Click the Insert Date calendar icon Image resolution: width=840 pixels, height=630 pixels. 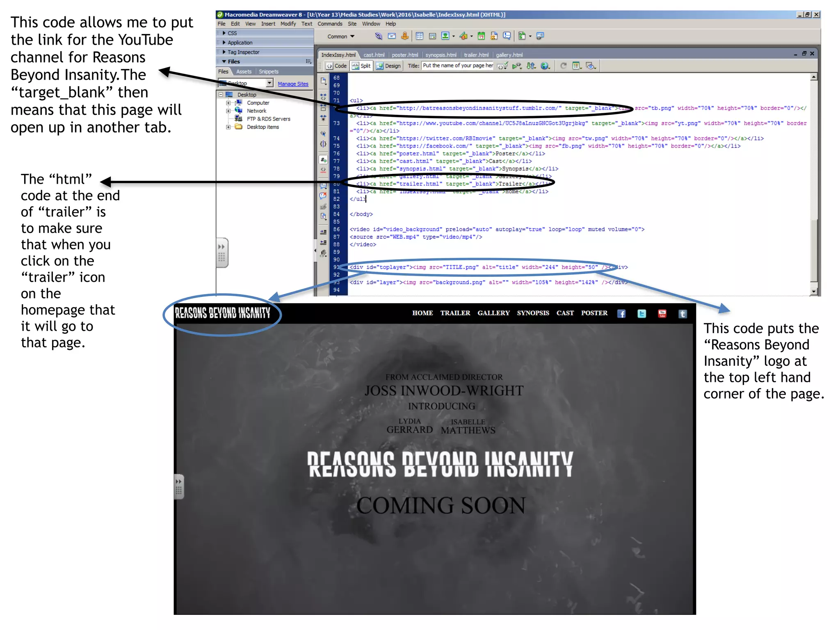pos(481,36)
